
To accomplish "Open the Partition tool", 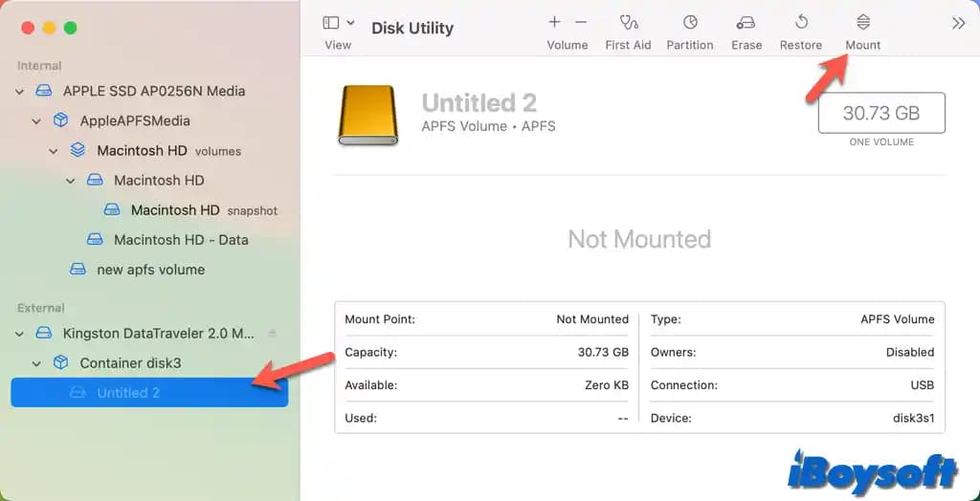I will click(x=689, y=23).
